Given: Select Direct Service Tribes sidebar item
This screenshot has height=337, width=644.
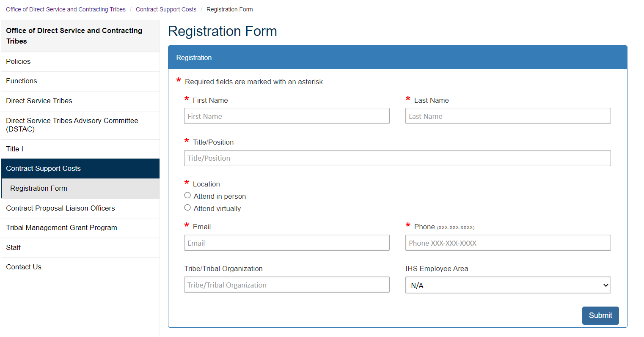Looking at the screenshot, I should (39, 101).
